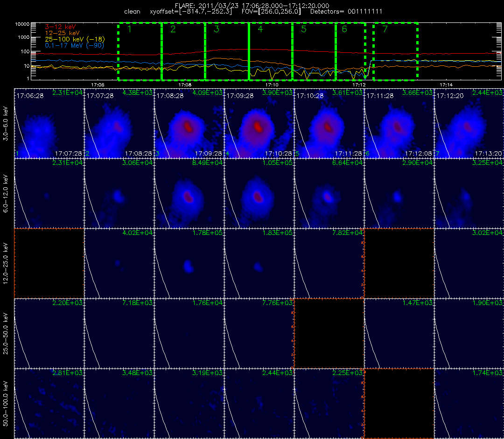Click the 17:12:08 end time label
The width and height of the screenshot is (504, 439).
(419, 154)
